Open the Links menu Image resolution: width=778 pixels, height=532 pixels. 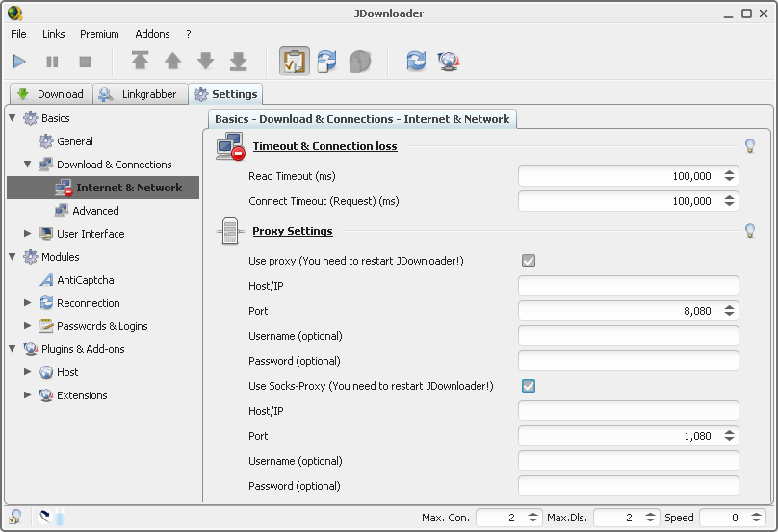53,34
